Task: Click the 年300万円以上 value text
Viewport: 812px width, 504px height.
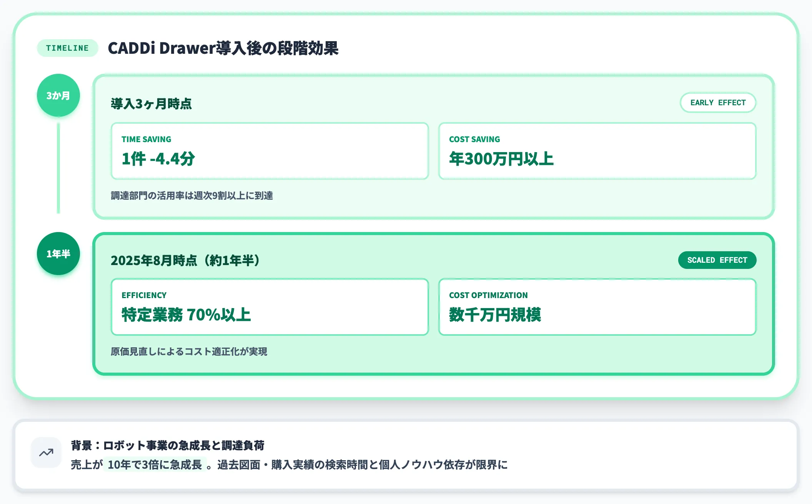Action: [501, 159]
